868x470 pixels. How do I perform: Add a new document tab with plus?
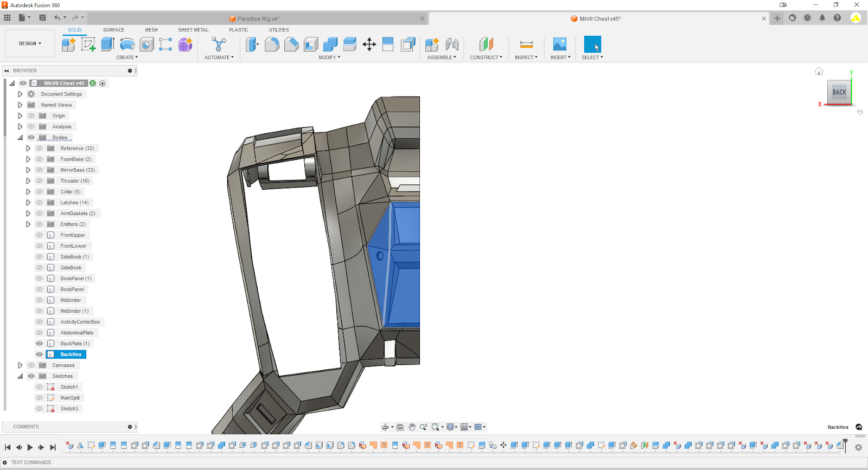(777, 18)
